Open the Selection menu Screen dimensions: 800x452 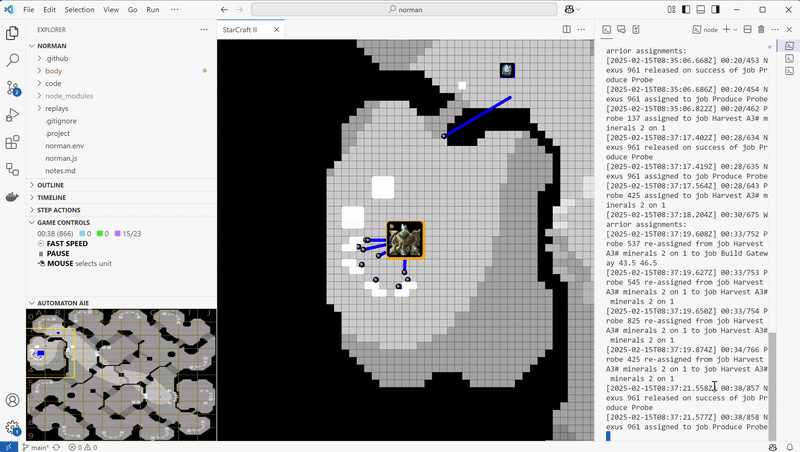(79, 9)
